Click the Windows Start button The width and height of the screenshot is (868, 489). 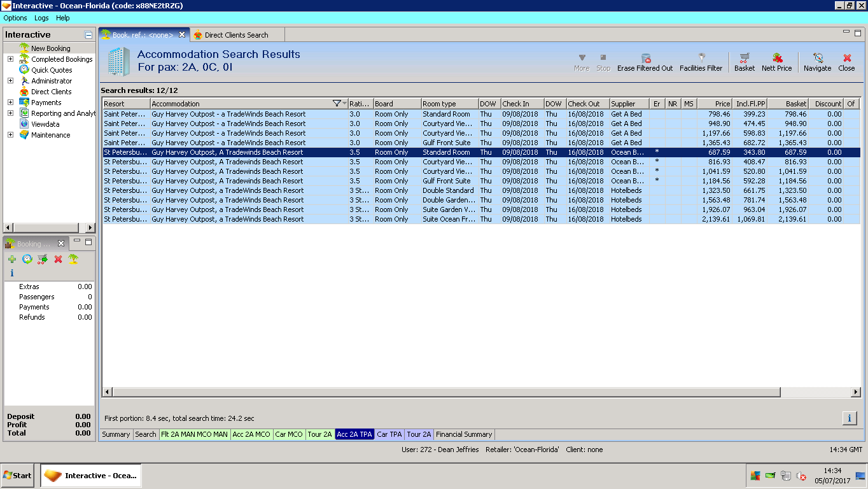coord(18,475)
